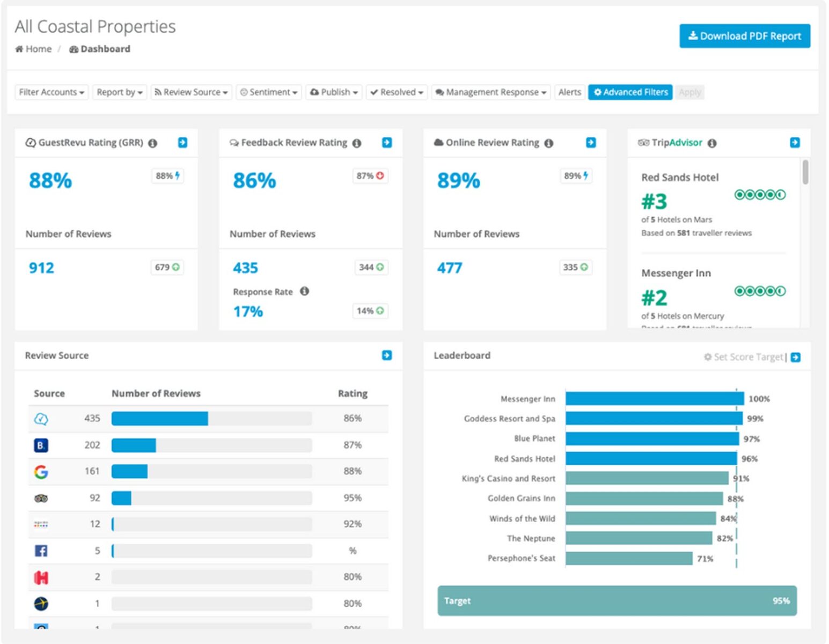Image resolution: width=829 pixels, height=644 pixels.
Task: Expand the Filter Accounts dropdown
Action: coord(52,92)
